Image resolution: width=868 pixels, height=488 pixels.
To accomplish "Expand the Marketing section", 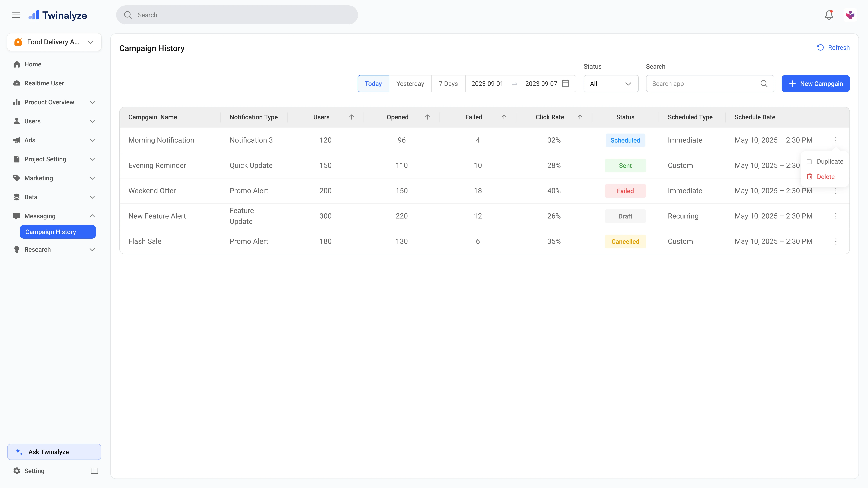I will click(54, 178).
